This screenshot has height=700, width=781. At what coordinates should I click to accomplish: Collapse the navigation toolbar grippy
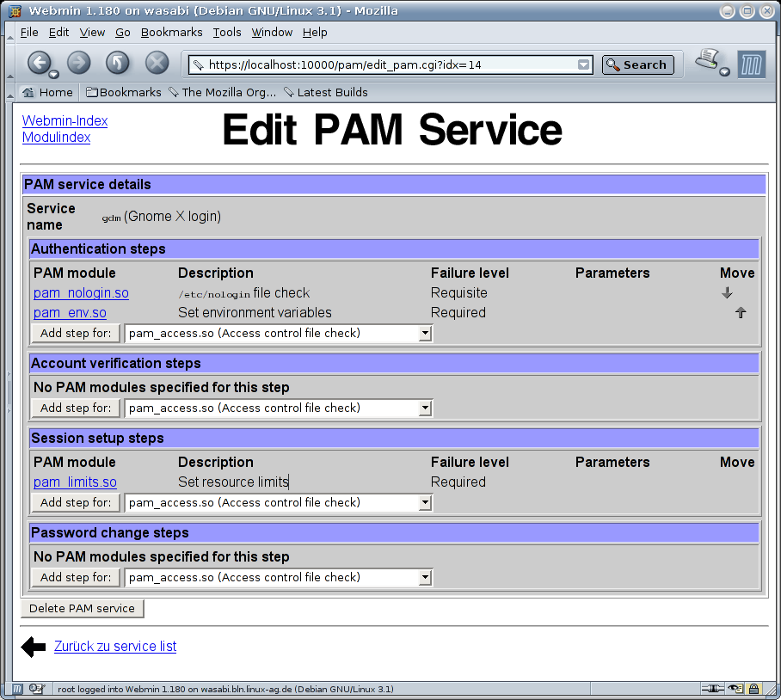9,64
